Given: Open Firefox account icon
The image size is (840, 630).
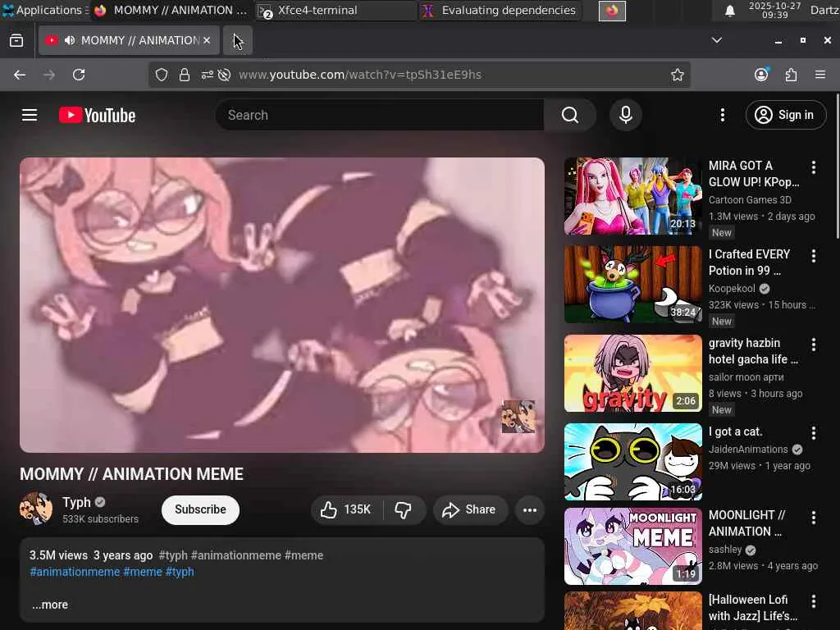Looking at the screenshot, I should pos(761,75).
